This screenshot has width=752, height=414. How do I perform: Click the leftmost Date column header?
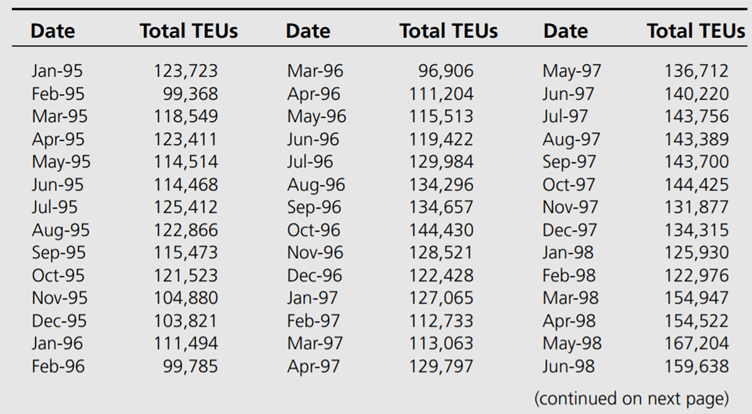point(53,31)
